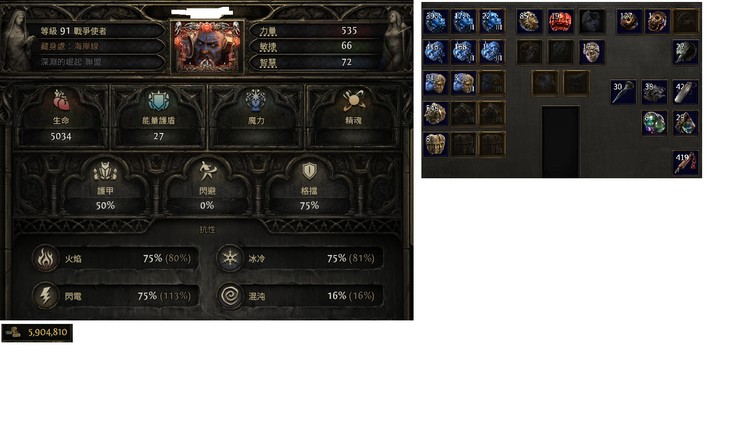
Task: Click the Fire resistance (火焰) flame icon
Action: click(46, 258)
